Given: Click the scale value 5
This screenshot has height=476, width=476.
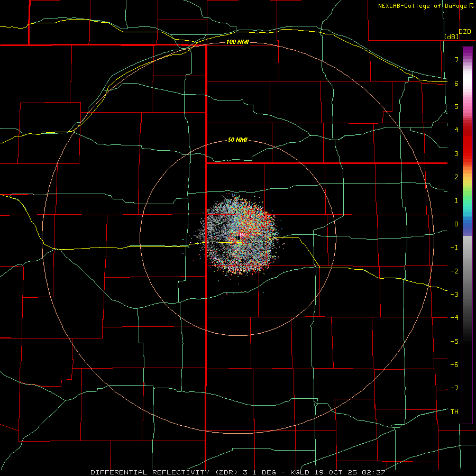Looking at the screenshot, I should [x=456, y=106].
